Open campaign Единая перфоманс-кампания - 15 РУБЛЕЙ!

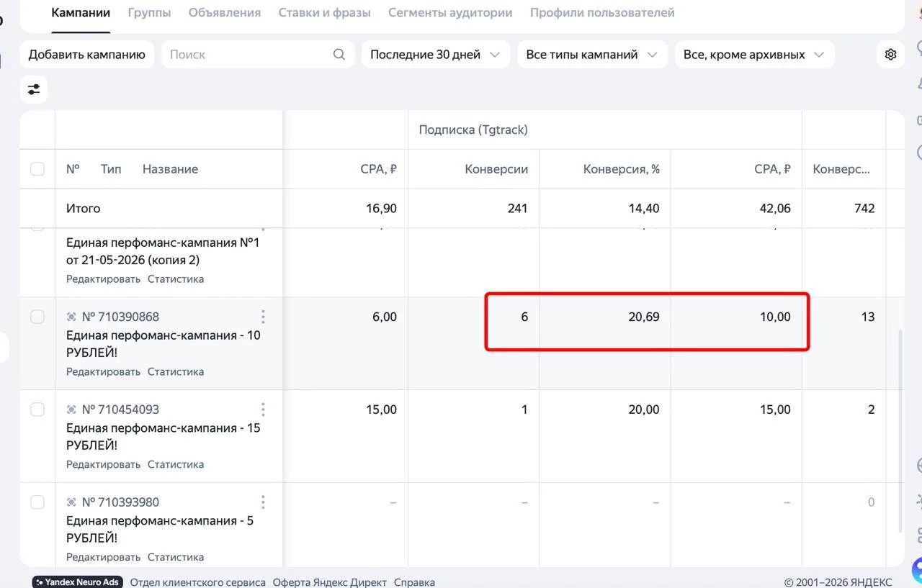pyautogui.click(x=164, y=437)
